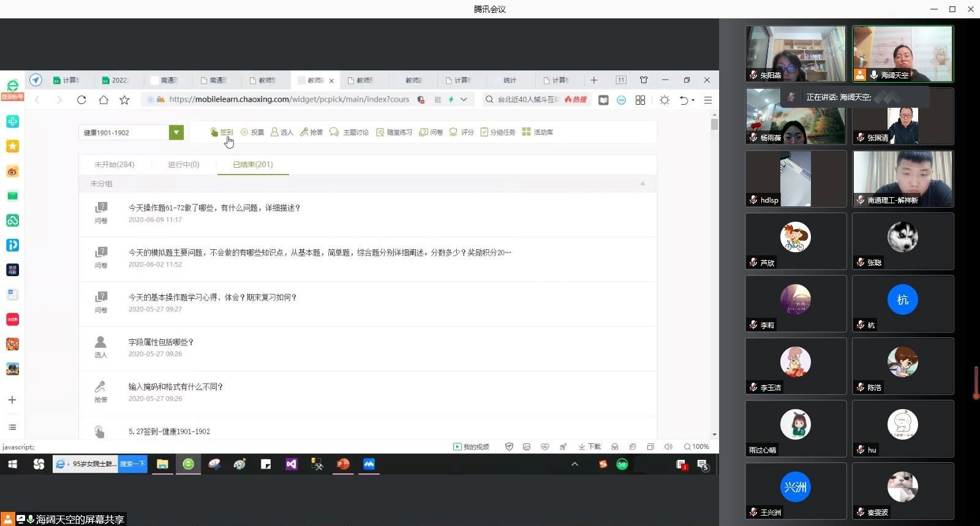Reload the page with refresh icon
980x526 pixels.
click(81, 100)
